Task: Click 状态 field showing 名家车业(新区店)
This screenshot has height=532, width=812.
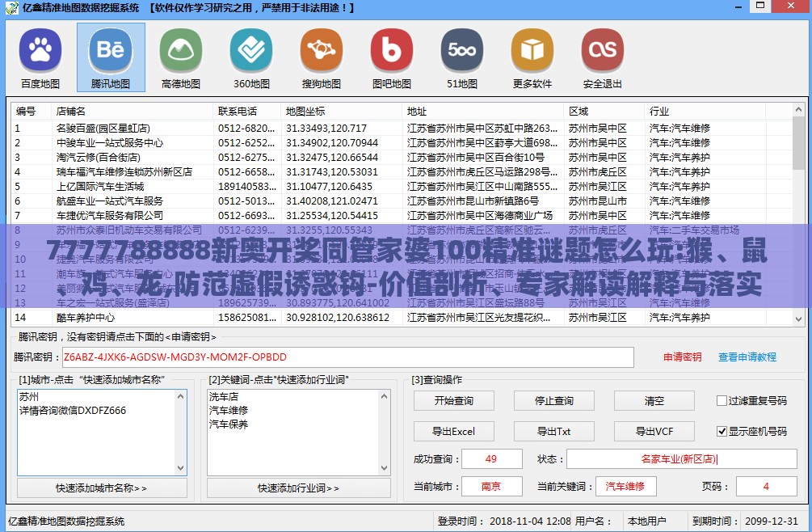Action: [681, 459]
